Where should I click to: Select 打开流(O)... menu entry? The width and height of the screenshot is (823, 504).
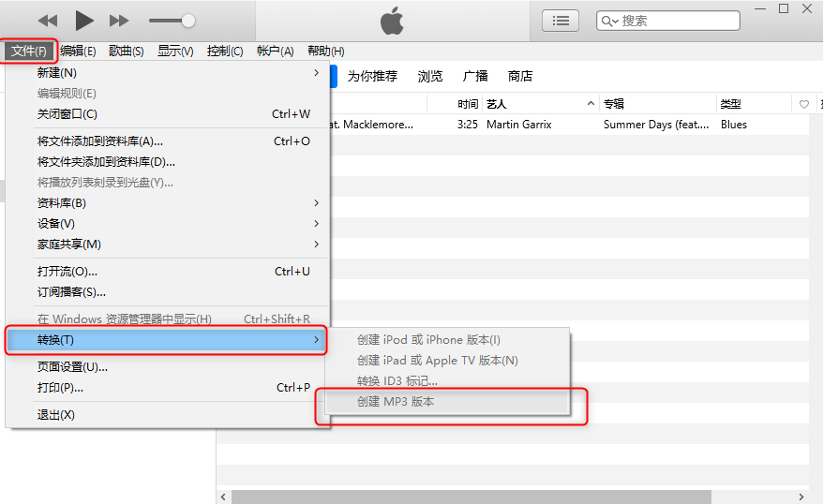click(x=168, y=272)
